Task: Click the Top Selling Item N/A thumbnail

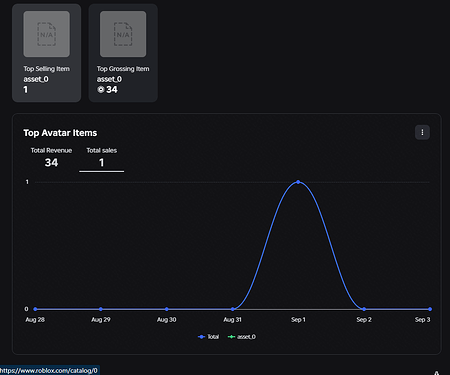Action: [46, 34]
